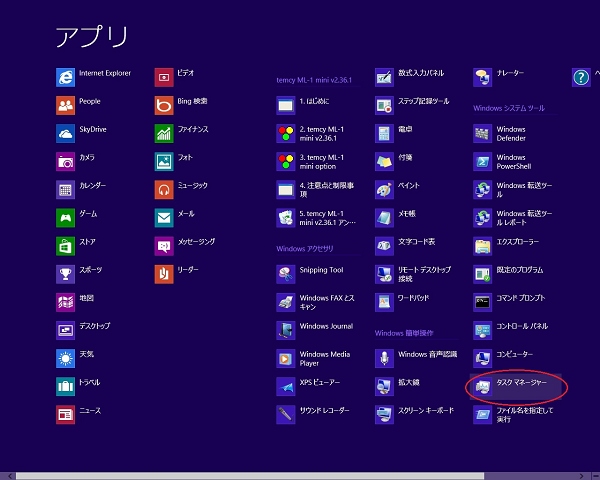Open エクスプローラー file explorer
This screenshot has width=600, height=480.
tap(483, 246)
